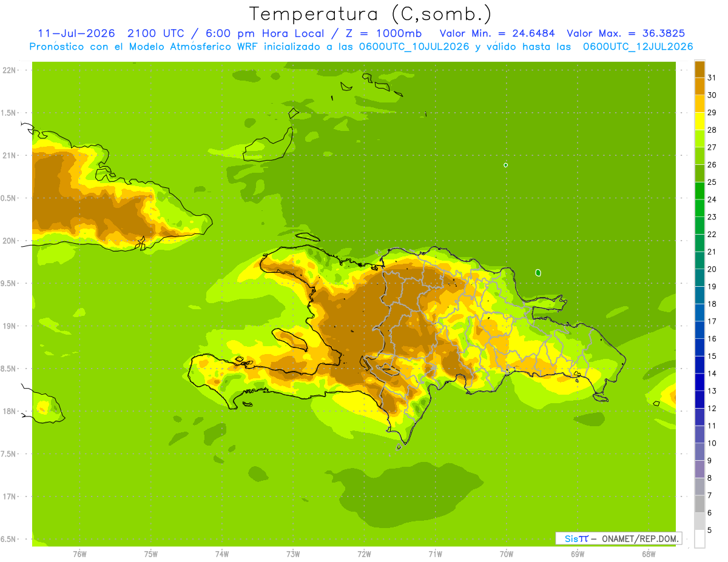728x562 pixels.
Task: Click the color scale label '15'
Action: point(712,356)
